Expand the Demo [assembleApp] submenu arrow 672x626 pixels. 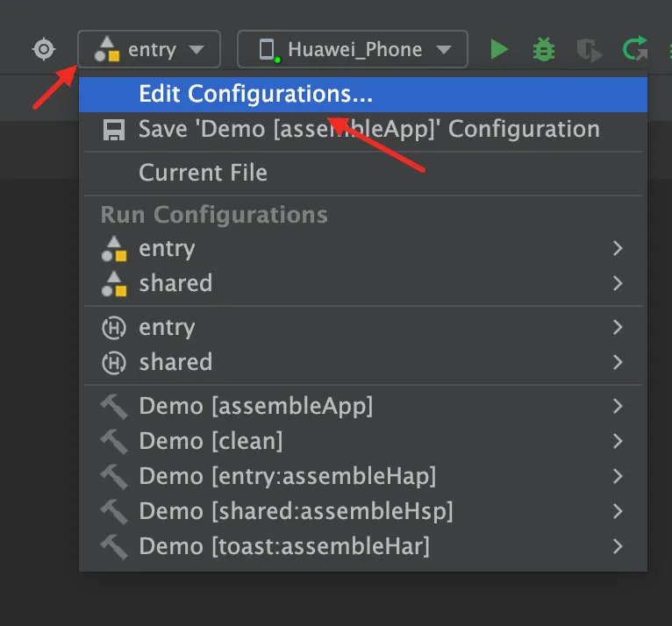pyautogui.click(x=618, y=406)
